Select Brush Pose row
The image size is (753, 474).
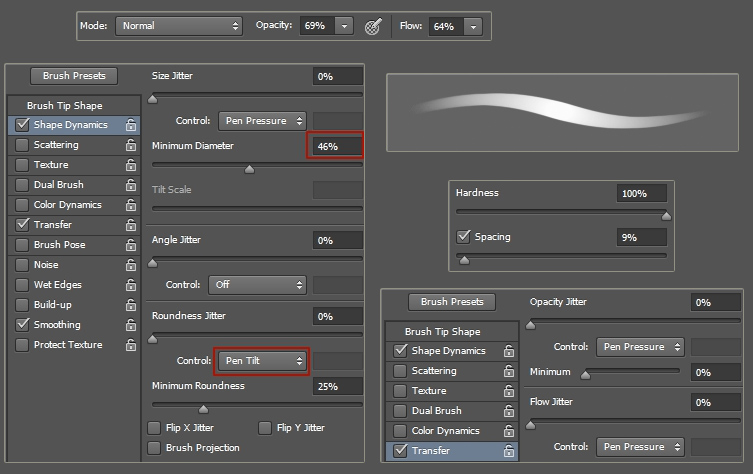click(x=74, y=245)
